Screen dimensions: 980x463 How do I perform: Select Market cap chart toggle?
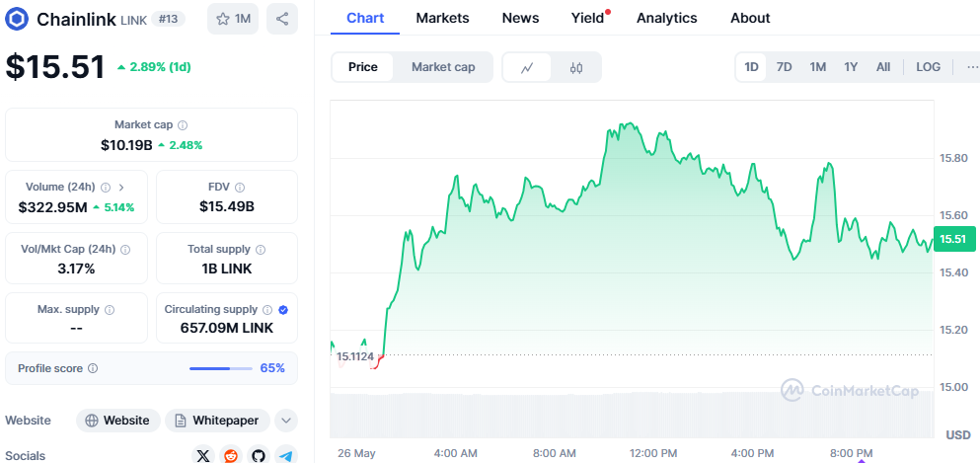click(443, 67)
